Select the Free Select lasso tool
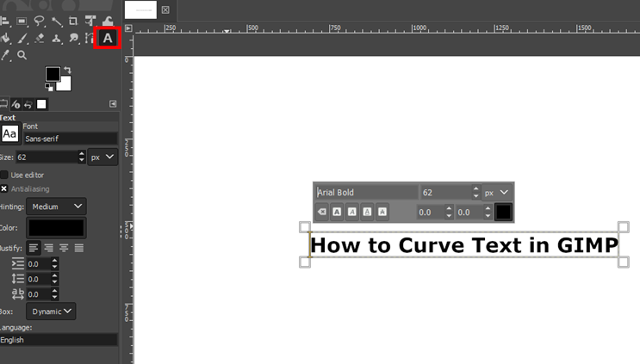 pyautogui.click(x=40, y=22)
